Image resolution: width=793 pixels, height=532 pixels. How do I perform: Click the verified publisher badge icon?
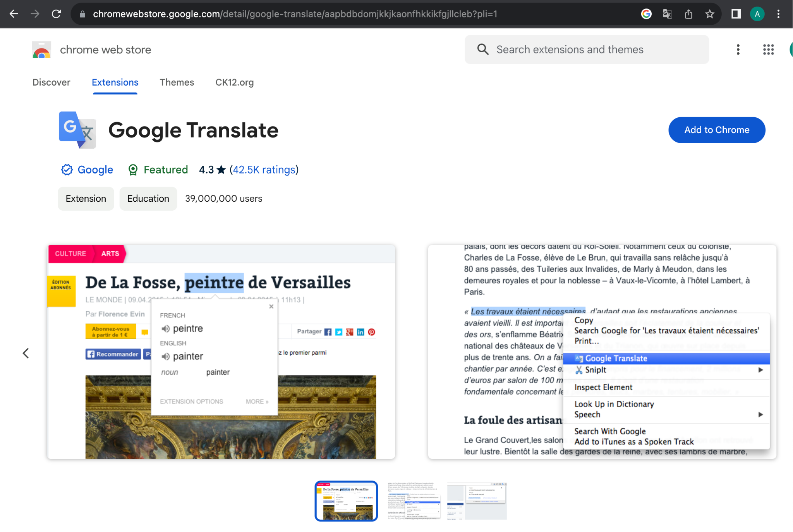[67, 170]
